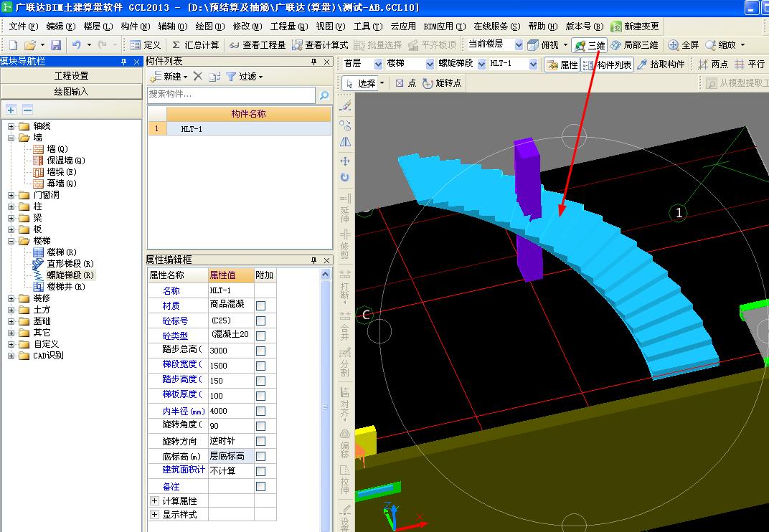Click 缩放 zoom tool
The height and width of the screenshot is (532, 769).
coord(720,45)
